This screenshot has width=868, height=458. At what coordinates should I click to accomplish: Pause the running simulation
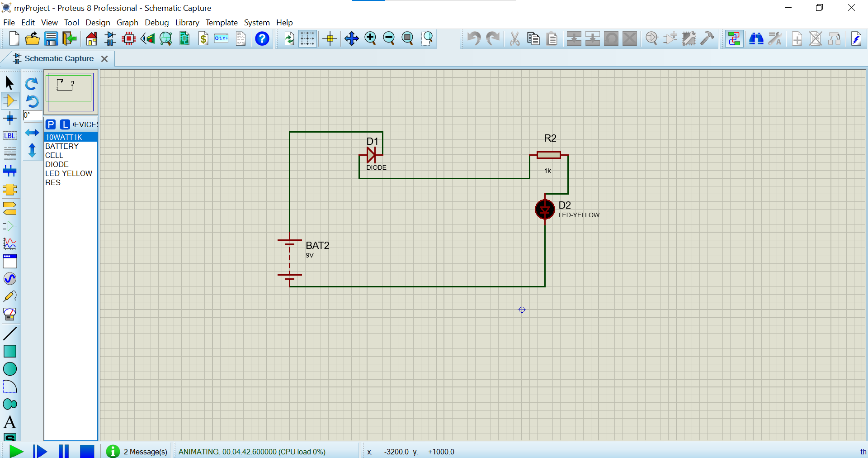pos(64,451)
